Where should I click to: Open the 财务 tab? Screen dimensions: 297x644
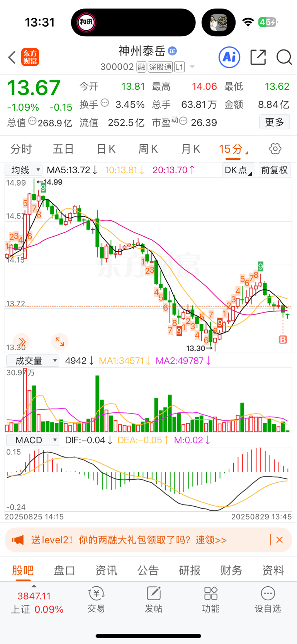231,570
